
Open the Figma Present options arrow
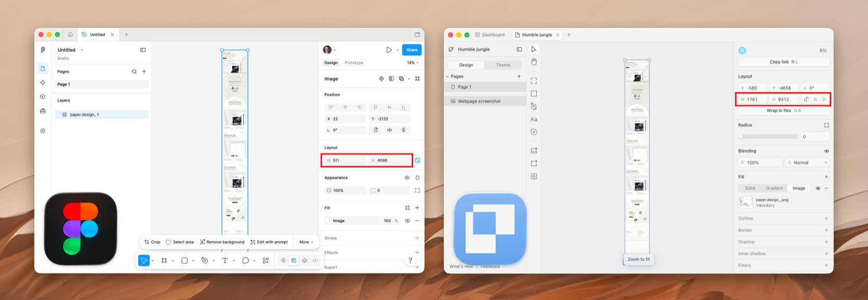tap(397, 51)
